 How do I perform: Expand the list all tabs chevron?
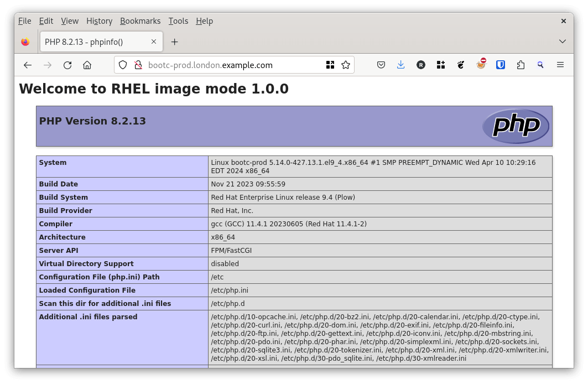coord(562,41)
